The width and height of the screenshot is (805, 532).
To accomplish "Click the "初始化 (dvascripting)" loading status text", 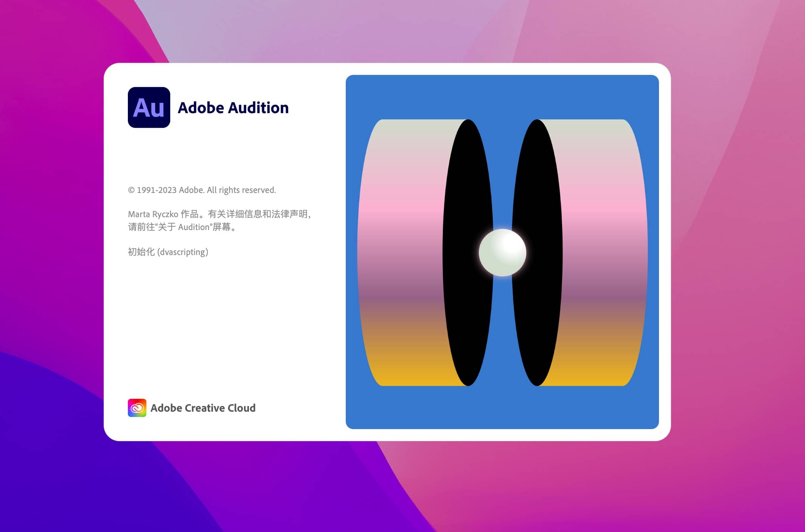I will (x=168, y=252).
